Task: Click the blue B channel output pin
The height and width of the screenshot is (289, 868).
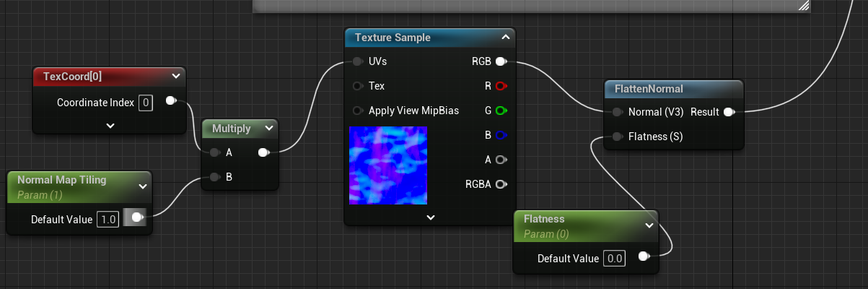Action: pyautogui.click(x=501, y=135)
